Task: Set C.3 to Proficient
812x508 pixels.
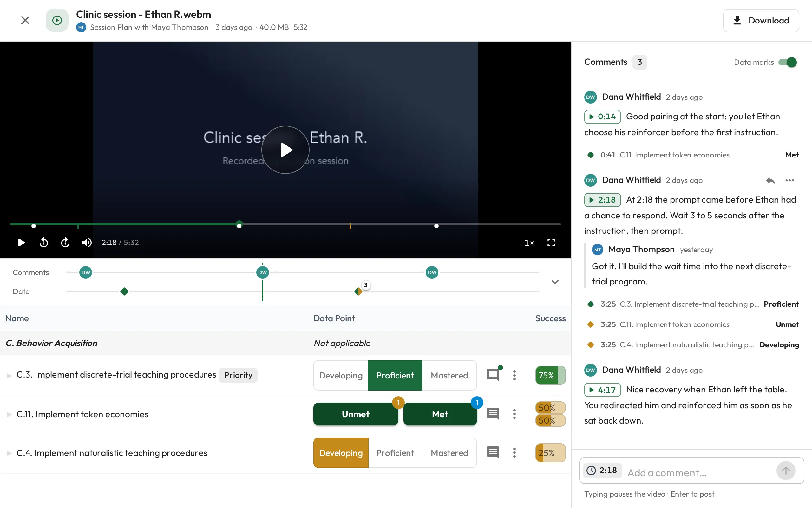Action: (x=395, y=375)
